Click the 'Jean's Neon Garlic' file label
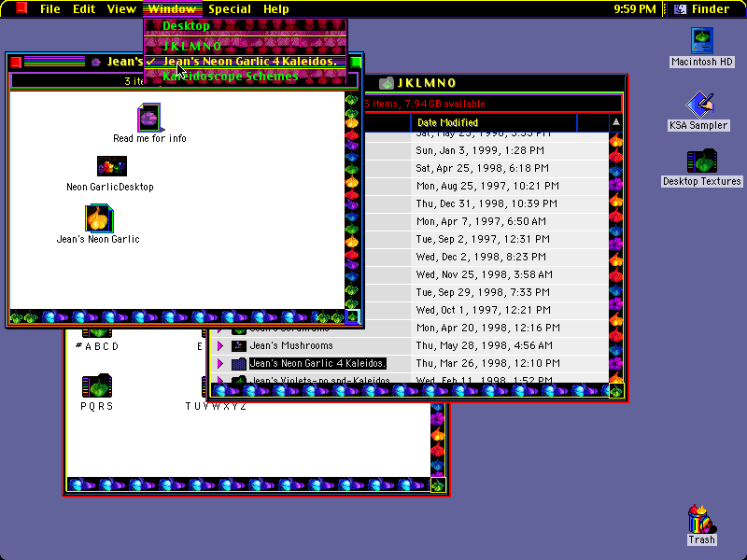The height and width of the screenshot is (560, 747). point(98,240)
